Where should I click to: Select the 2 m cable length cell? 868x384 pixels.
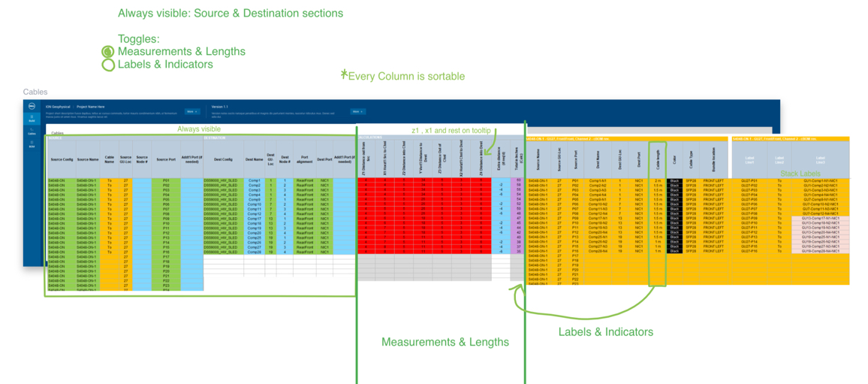point(658,181)
